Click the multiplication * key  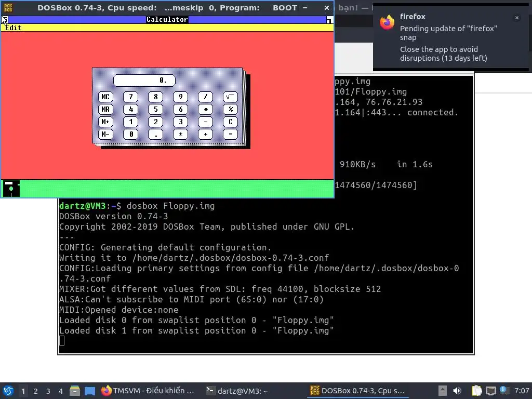(206, 109)
